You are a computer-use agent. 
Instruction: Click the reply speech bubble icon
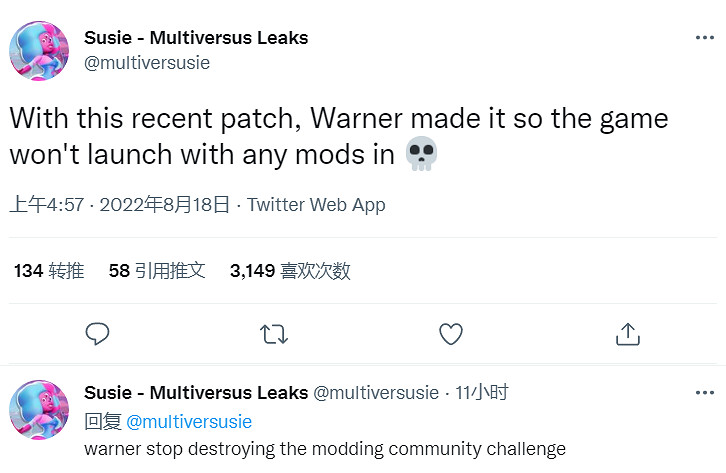[x=97, y=333]
